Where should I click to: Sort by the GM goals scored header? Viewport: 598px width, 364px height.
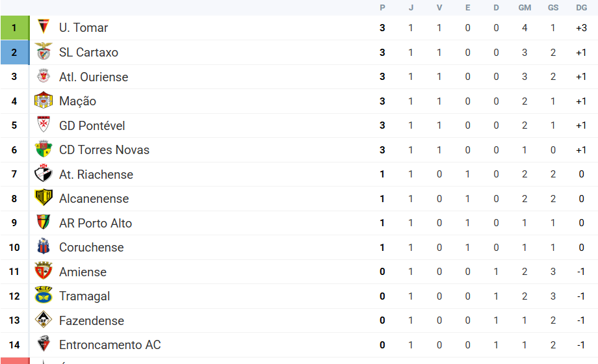(x=525, y=8)
